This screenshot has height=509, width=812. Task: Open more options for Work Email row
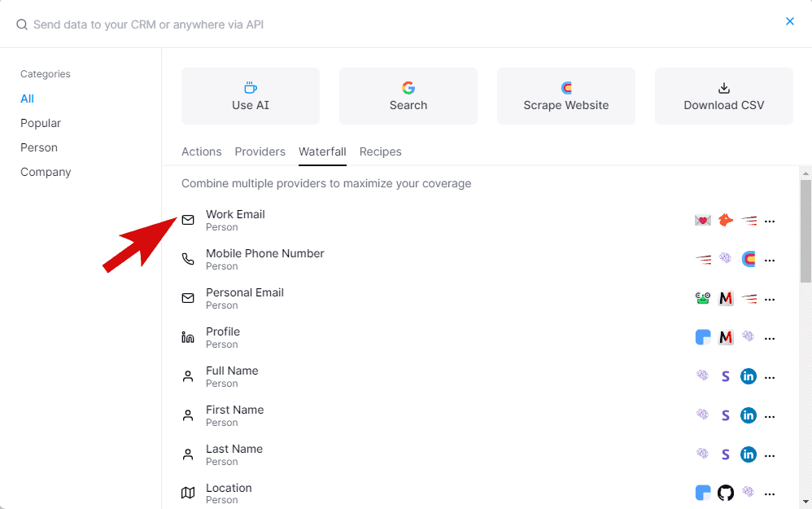point(770,222)
